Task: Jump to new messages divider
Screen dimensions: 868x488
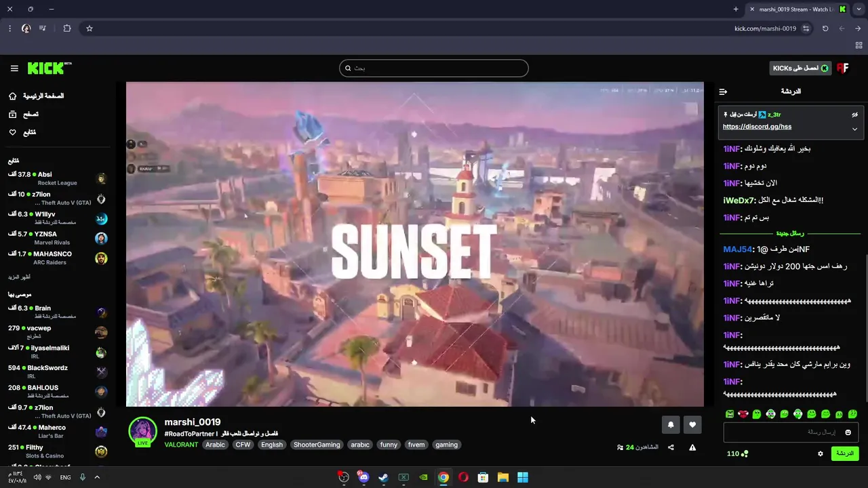Action: pos(790,233)
